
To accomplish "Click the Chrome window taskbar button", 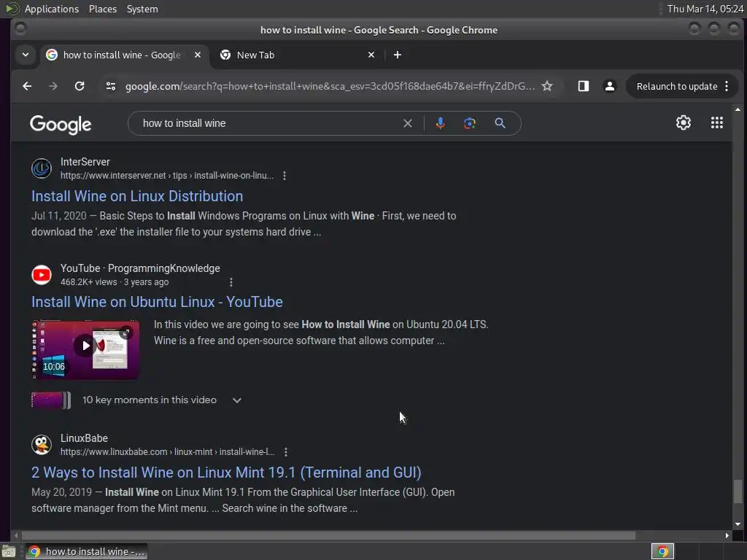I will point(86,551).
